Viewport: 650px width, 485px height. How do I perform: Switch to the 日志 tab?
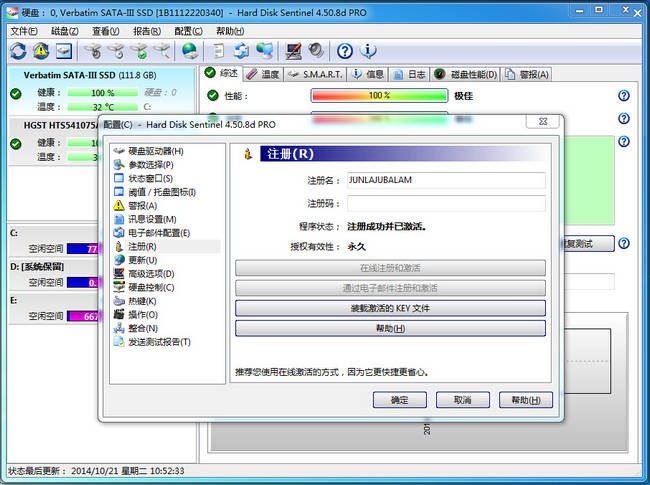410,74
